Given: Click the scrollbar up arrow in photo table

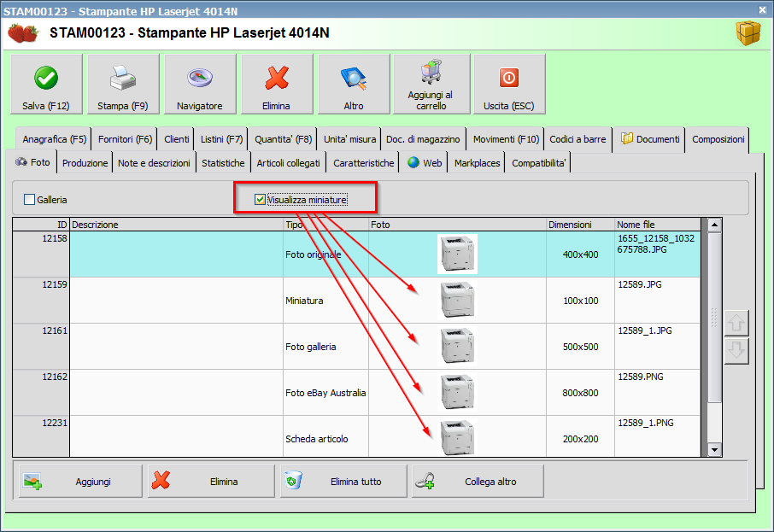Looking at the screenshot, I should click(x=714, y=225).
